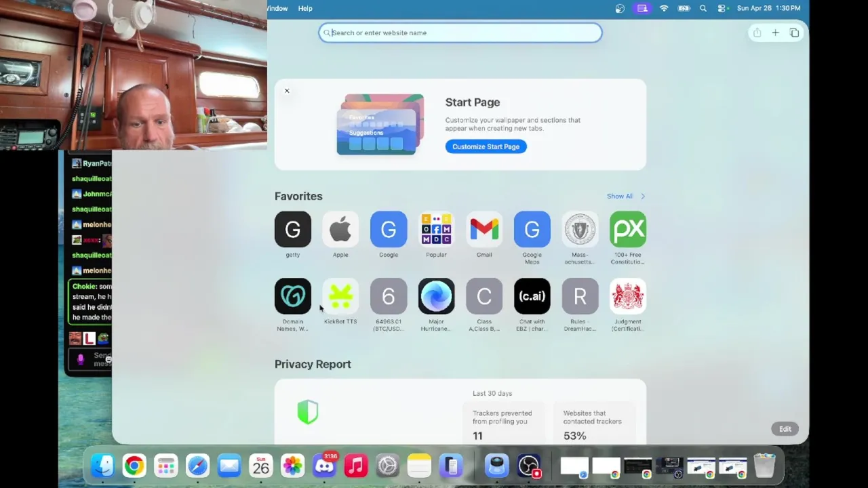This screenshot has height=488, width=868.
Task: Open the Massachusetts seal favorite
Action: tap(580, 229)
